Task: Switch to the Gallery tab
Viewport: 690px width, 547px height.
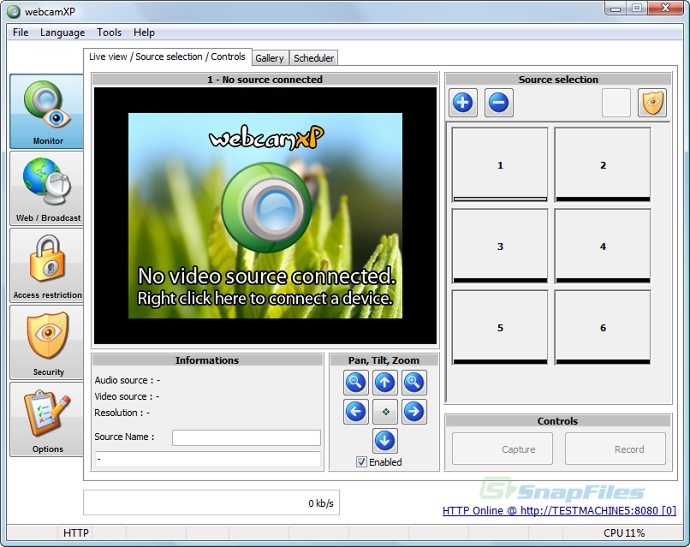Action: (x=270, y=58)
